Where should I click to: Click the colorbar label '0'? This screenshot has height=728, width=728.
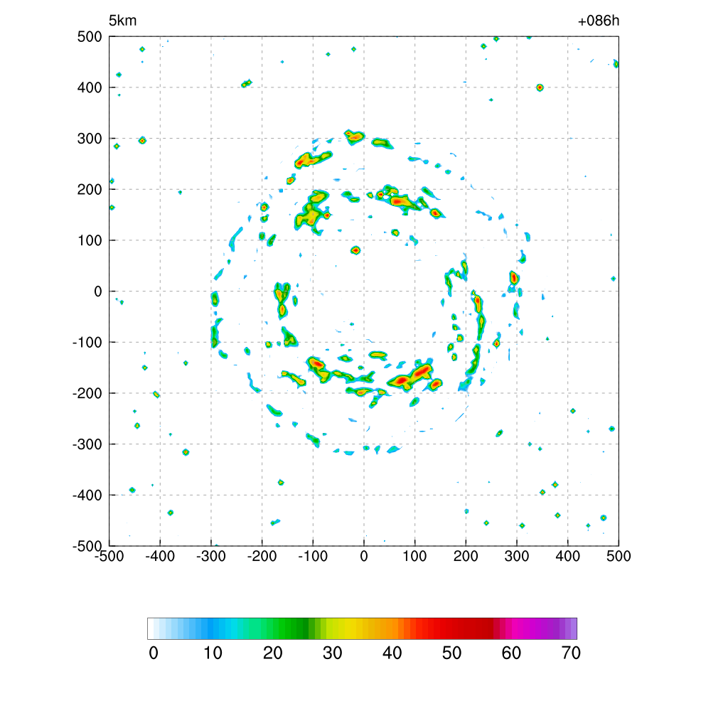pyautogui.click(x=154, y=653)
